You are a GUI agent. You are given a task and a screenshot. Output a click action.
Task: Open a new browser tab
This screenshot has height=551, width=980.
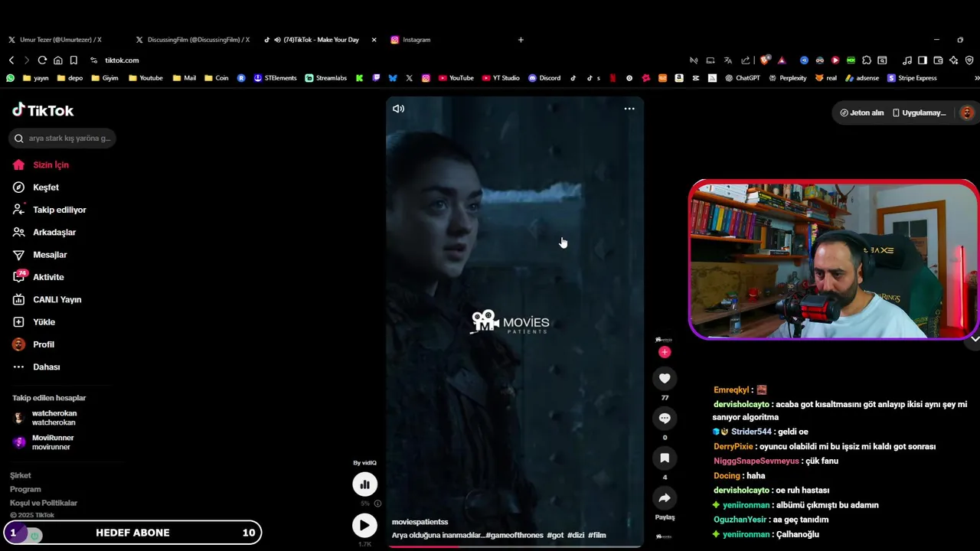click(521, 40)
